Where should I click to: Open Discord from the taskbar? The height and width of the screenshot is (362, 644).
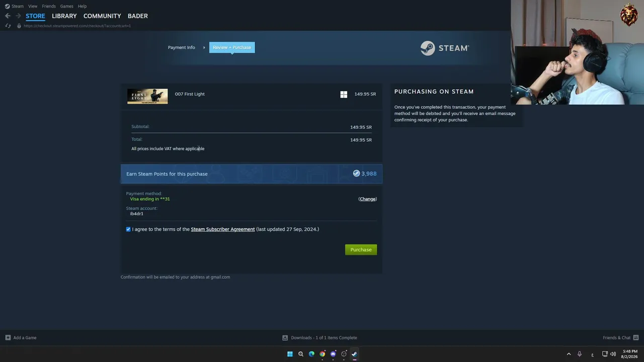(x=333, y=354)
